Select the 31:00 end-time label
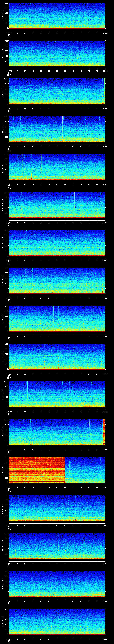The height and width of the screenshot is (644, 114). [105, 639]
